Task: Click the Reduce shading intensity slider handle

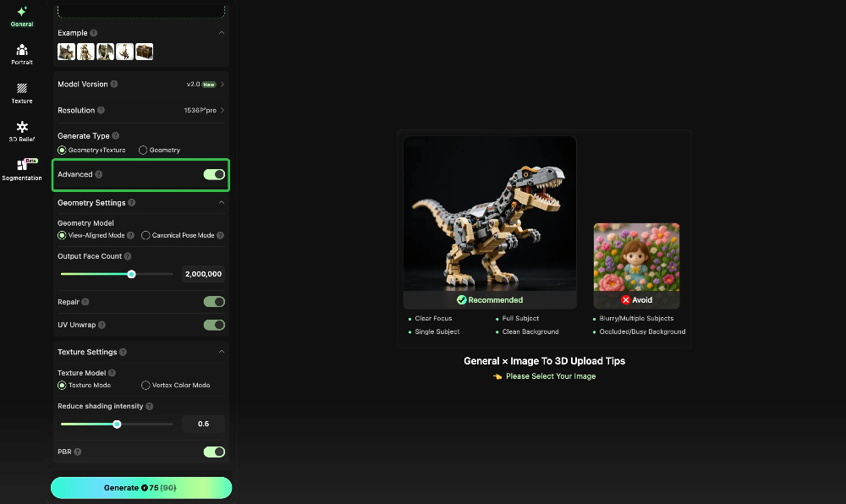Action: pyautogui.click(x=117, y=425)
